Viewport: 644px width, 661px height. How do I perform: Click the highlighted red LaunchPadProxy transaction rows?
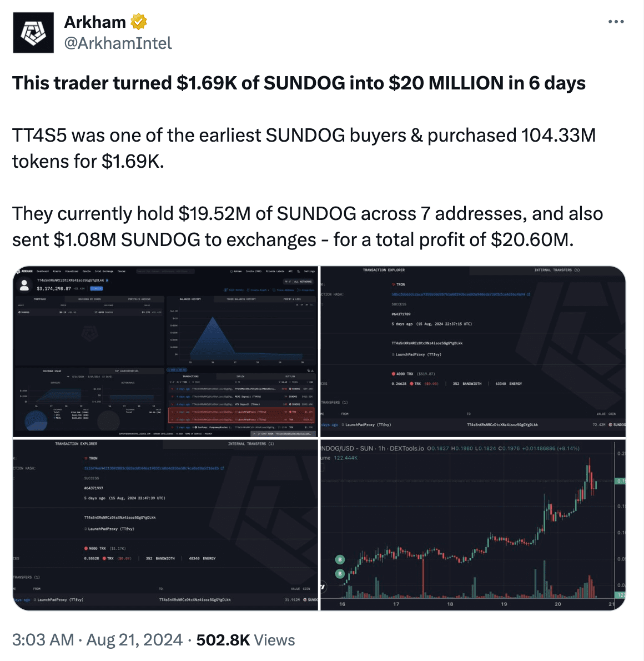click(x=241, y=415)
